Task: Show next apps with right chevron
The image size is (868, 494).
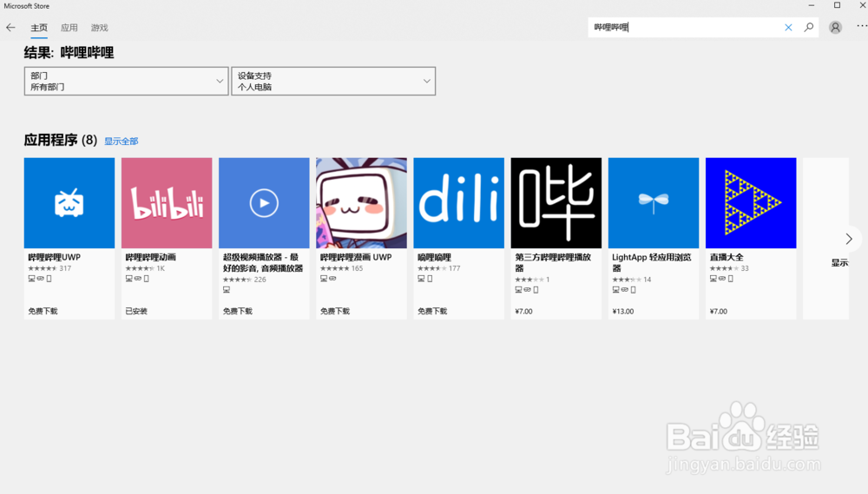Action: (x=849, y=239)
